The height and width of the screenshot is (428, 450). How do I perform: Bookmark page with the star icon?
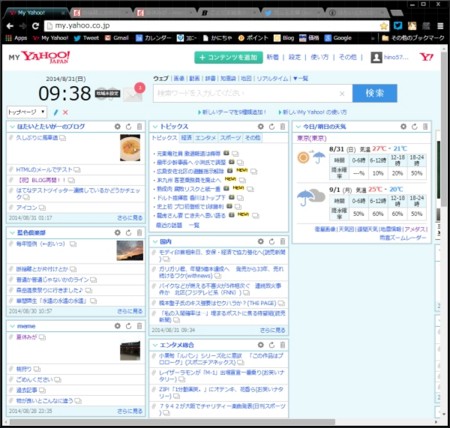(x=384, y=26)
